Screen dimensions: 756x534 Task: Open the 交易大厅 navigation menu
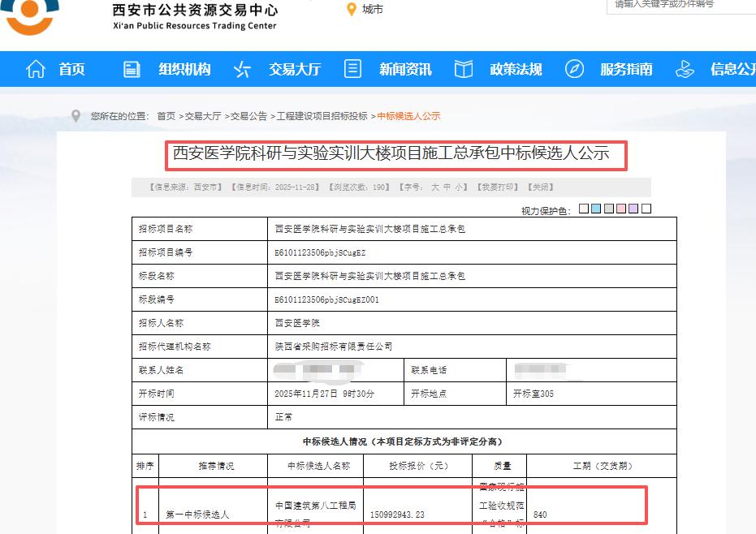[x=294, y=69]
